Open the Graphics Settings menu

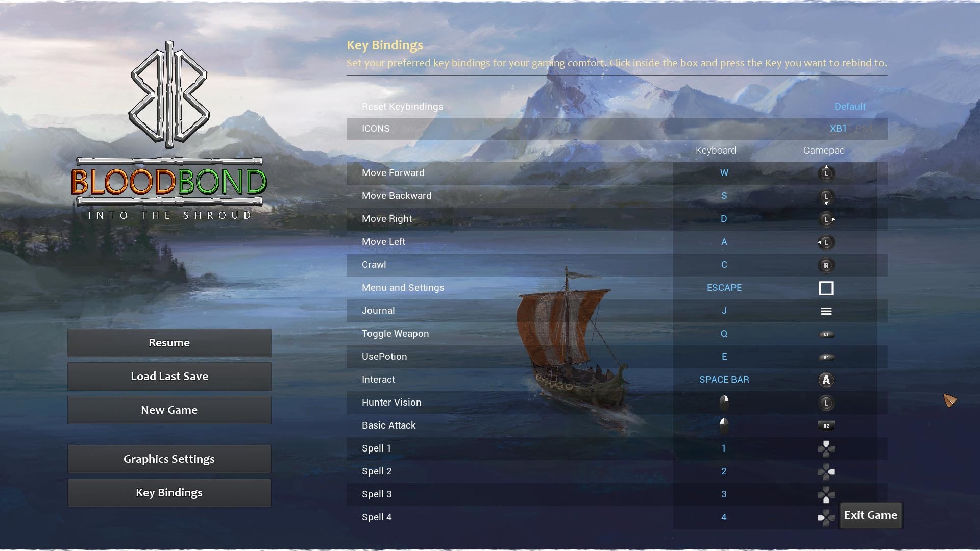click(169, 459)
